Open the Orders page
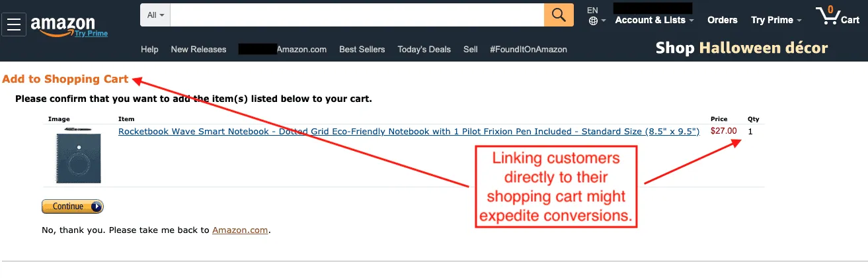868x278 pixels. pyautogui.click(x=722, y=20)
